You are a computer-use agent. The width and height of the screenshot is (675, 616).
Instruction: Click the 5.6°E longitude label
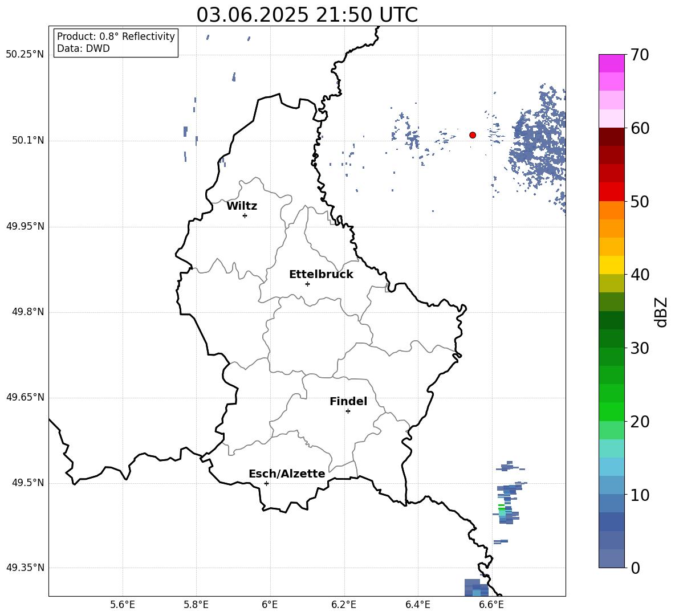[123, 605]
